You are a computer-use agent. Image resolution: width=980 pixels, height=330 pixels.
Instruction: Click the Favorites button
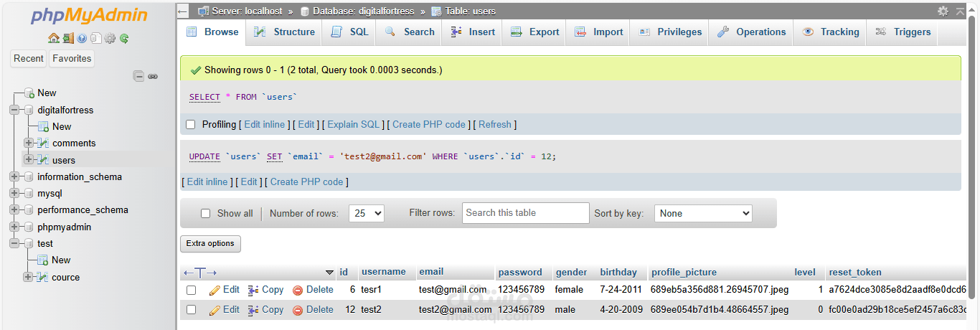[x=72, y=59]
